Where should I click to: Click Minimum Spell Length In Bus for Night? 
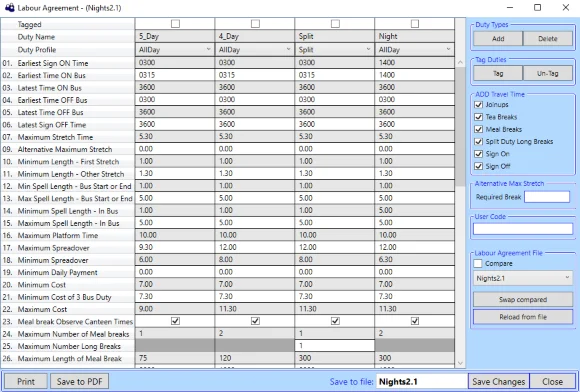point(415,210)
